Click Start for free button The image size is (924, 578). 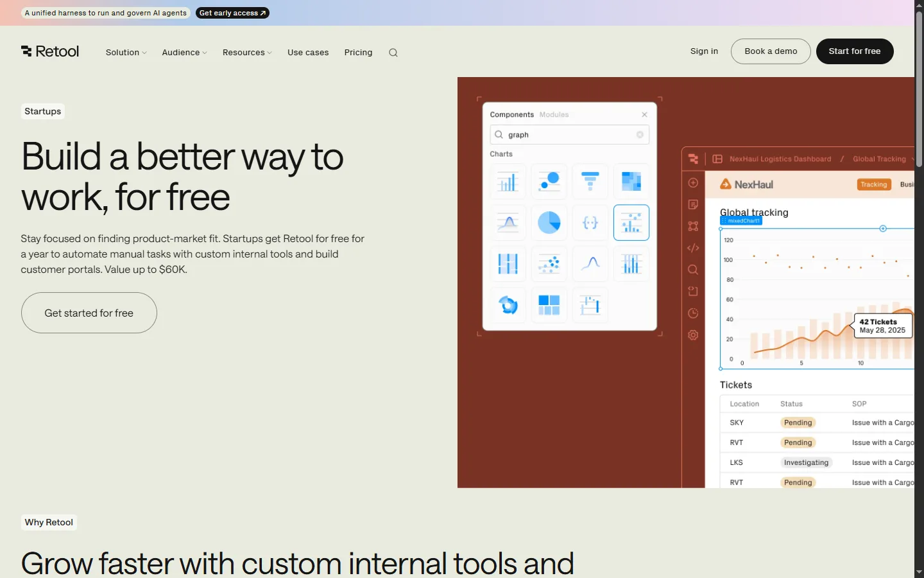coord(855,51)
